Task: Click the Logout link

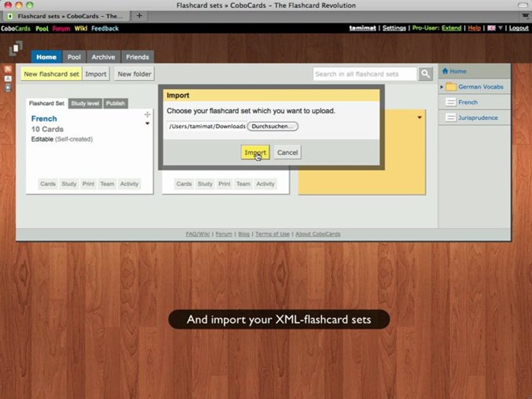Action: [519, 28]
